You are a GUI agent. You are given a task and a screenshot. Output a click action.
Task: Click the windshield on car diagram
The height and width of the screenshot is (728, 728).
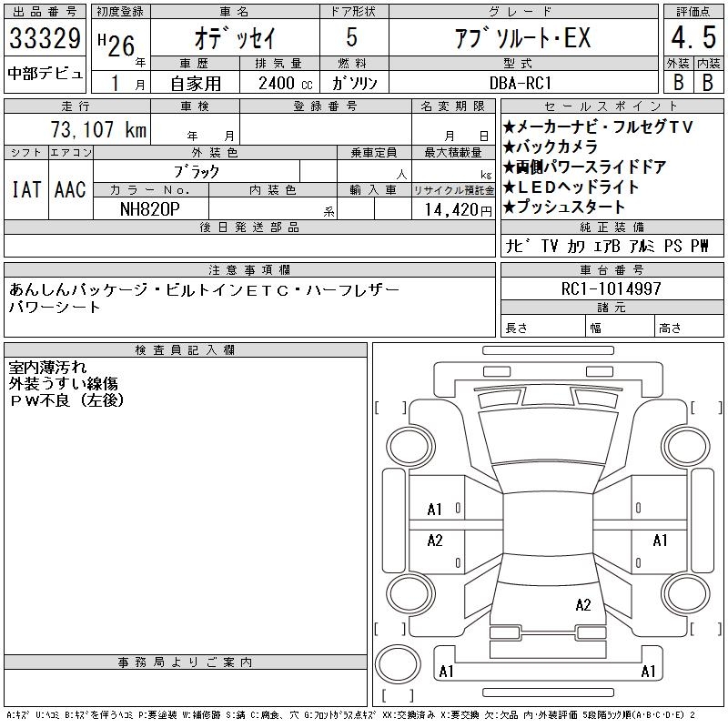549,437
